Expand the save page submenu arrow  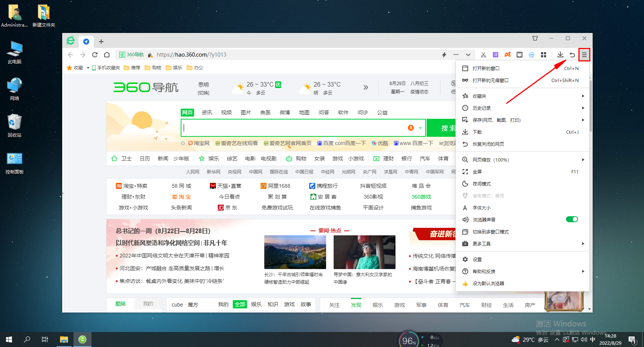click(x=583, y=120)
